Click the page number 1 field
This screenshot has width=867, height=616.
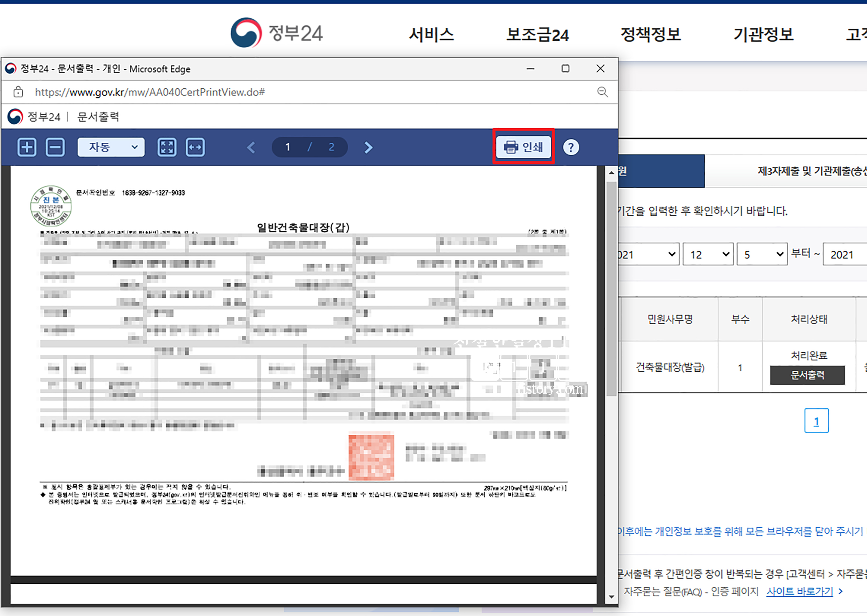[x=288, y=147]
